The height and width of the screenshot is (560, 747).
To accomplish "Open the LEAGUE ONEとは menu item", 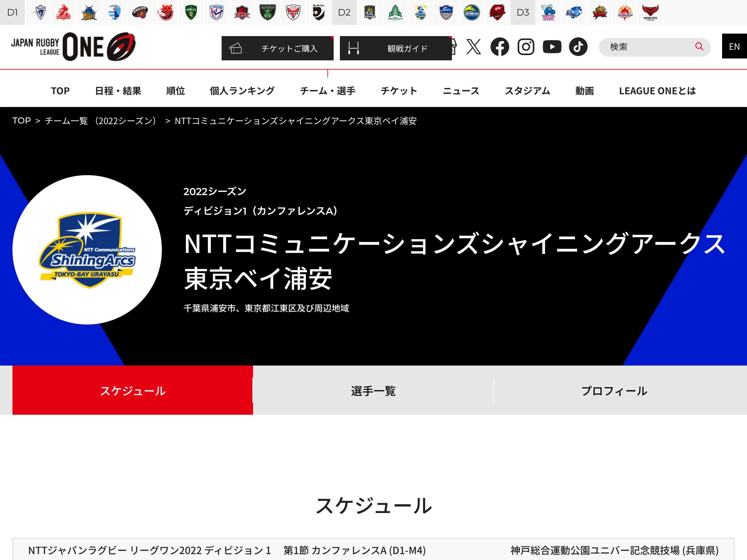I will (x=657, y=91).
